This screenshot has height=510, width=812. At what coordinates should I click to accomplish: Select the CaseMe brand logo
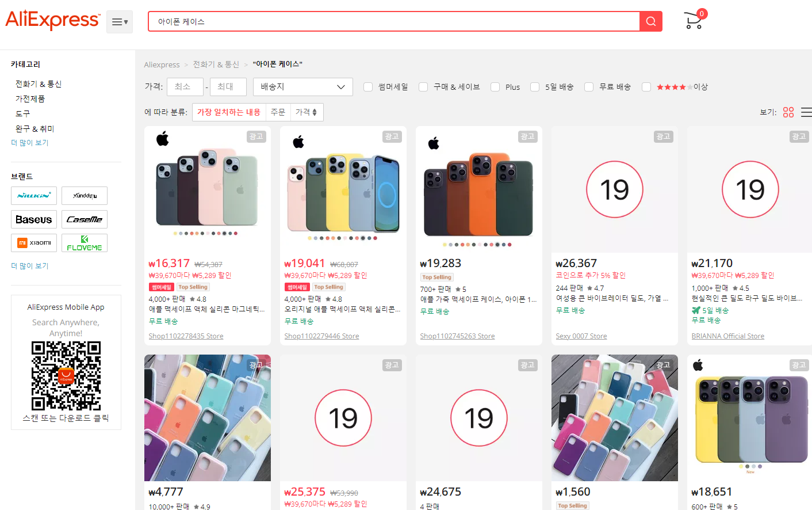(x=85, y=219)
